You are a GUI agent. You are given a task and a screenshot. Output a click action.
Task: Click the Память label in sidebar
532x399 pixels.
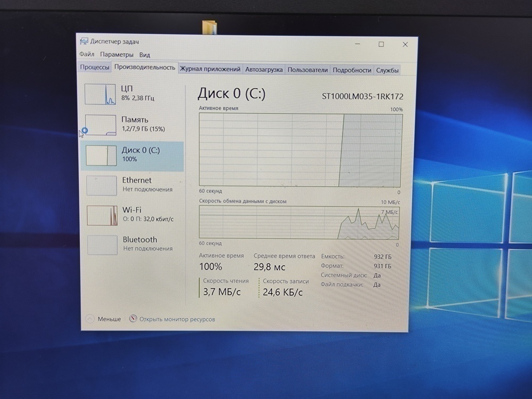click(x=135, y=119)
